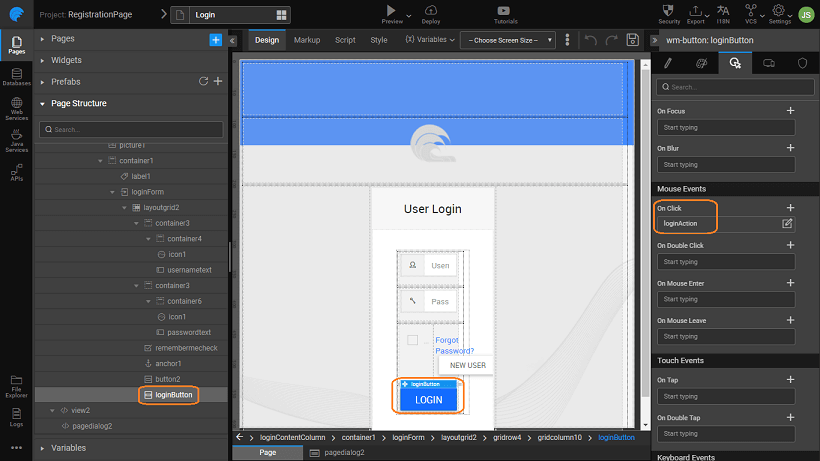This screenshot has width=820, height=461.
Task: Open the Security shield in top bar
Action: (x=668, y=10)
